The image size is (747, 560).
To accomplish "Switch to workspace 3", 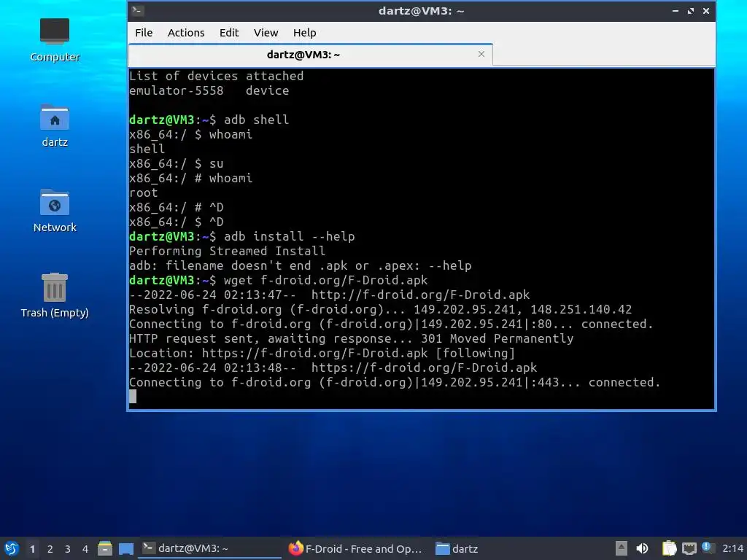I will point(68,549).
